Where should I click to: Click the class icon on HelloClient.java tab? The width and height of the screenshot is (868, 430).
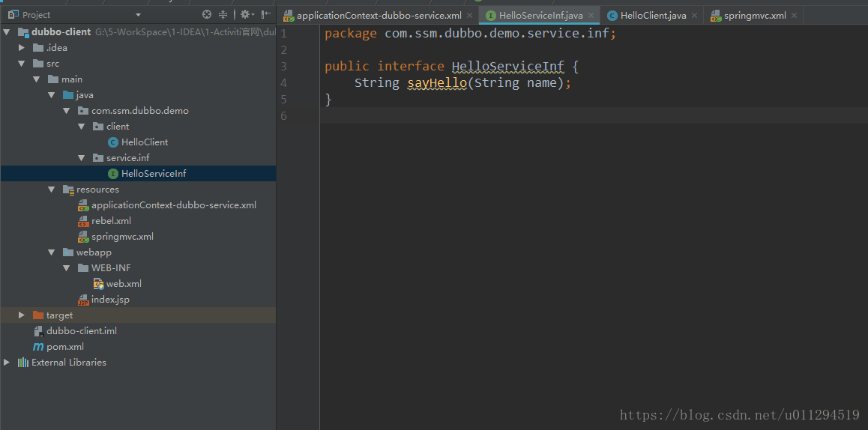612,16
